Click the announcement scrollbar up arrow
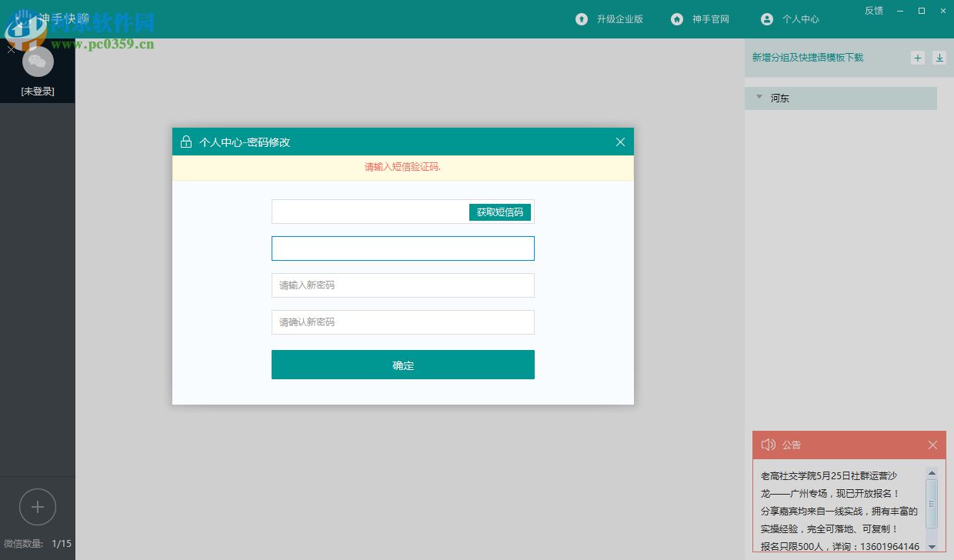This screenshot has width=954, height=560. point(932,472)
